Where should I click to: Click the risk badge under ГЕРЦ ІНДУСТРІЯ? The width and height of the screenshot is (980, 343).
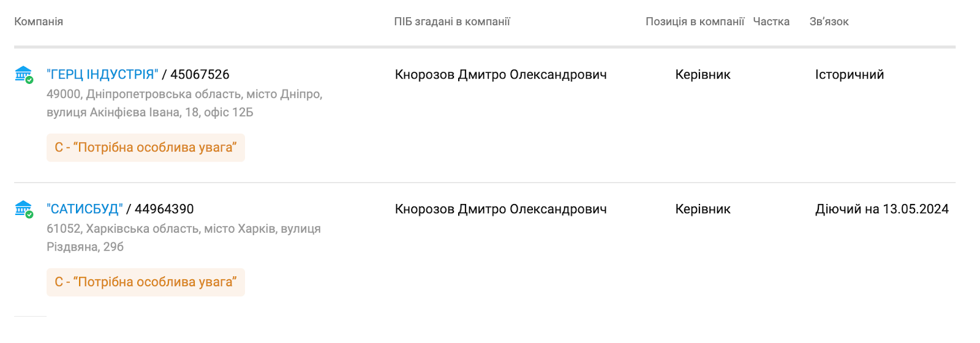pos(146,148)
